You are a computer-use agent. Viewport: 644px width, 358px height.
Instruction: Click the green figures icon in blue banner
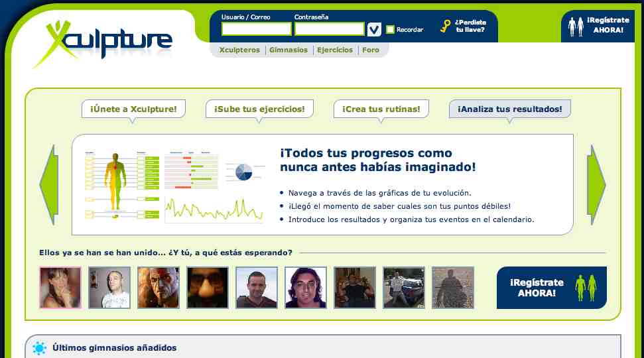pyautogui.click(x=586, y=288)
